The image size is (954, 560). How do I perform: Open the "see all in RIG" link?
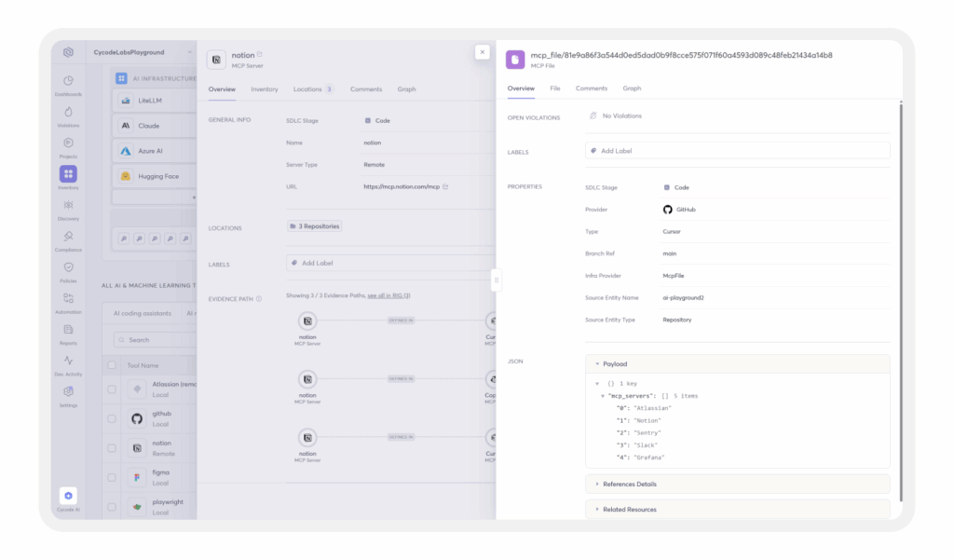tap(388, 295)
